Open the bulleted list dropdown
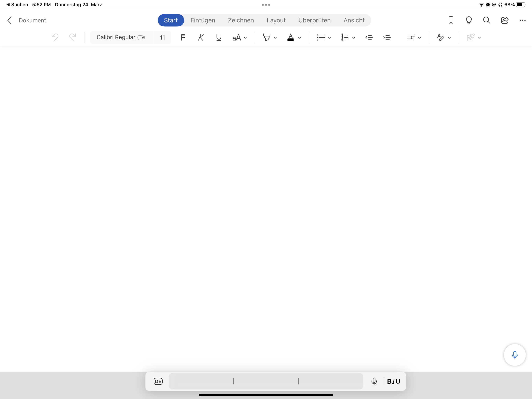The height and width of the screenshot is (399, 532). coord(329,38)
